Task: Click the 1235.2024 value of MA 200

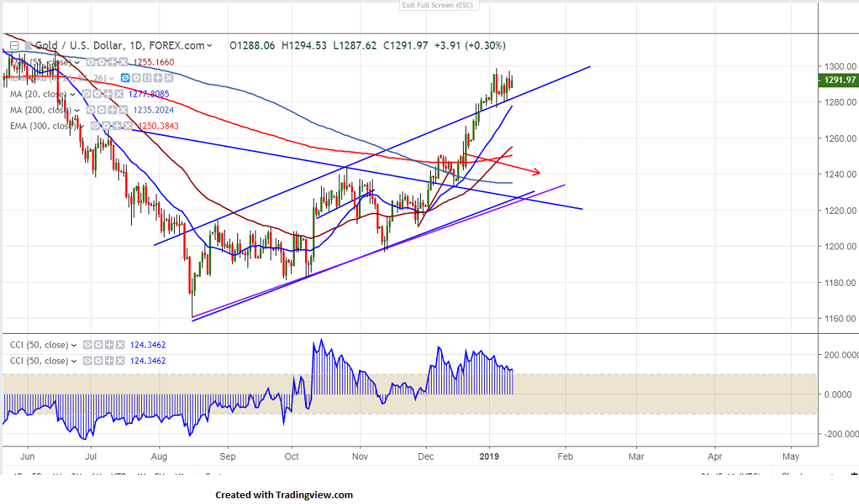Action: [x=154, y=110]
